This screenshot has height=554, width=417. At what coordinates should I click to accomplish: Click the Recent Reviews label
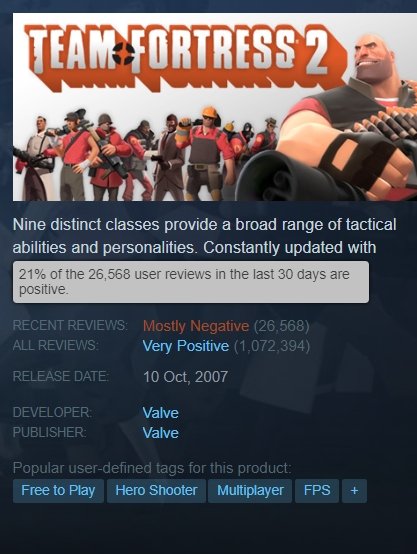[x=70, y=325]
